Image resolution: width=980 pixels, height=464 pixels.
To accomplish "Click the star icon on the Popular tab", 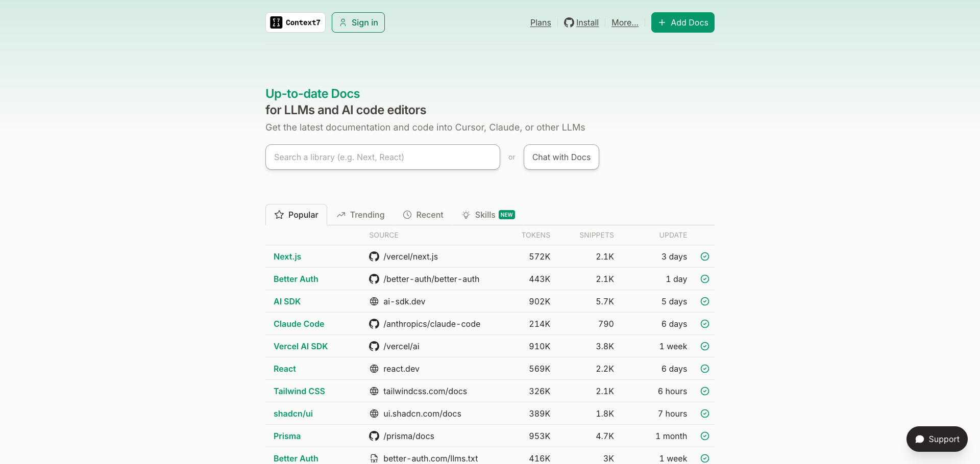I will (x=279, y=215).
